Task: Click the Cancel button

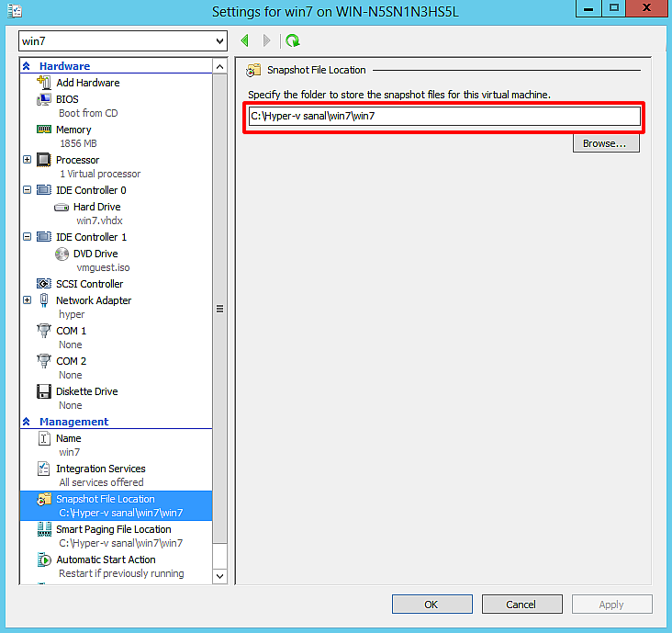Action: (522, 604)
